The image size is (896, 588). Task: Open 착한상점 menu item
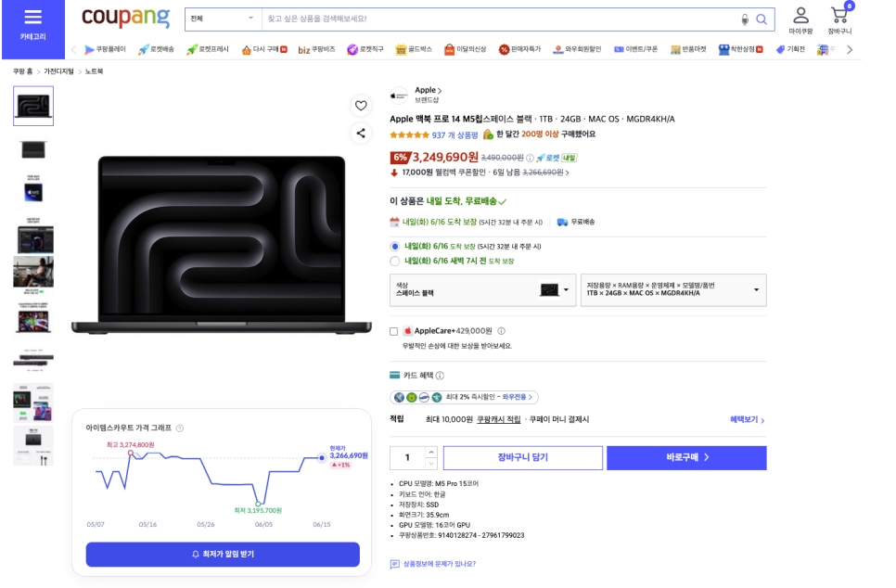tap(740, 50)
